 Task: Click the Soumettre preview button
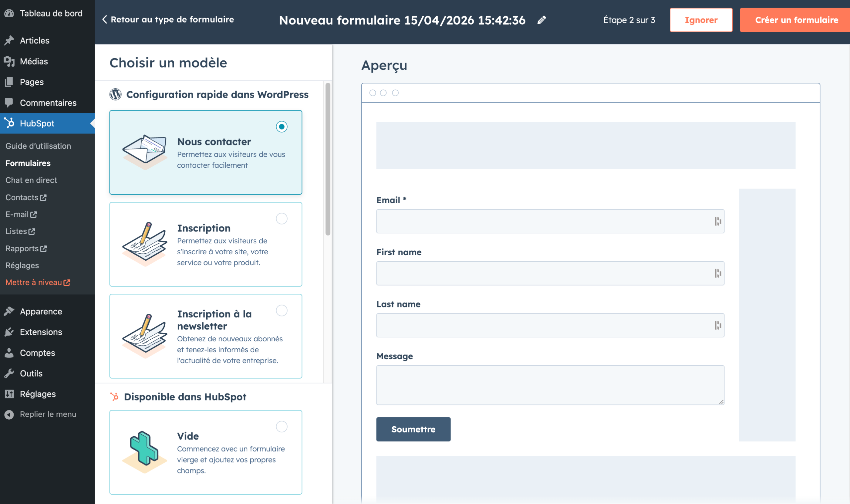click(413, 429)
